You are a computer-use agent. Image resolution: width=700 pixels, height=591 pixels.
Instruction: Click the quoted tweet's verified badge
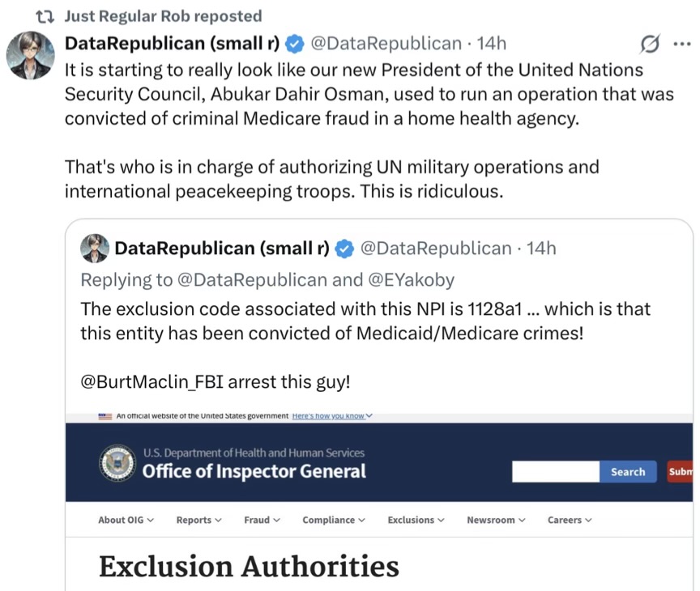tap(344, 249)
